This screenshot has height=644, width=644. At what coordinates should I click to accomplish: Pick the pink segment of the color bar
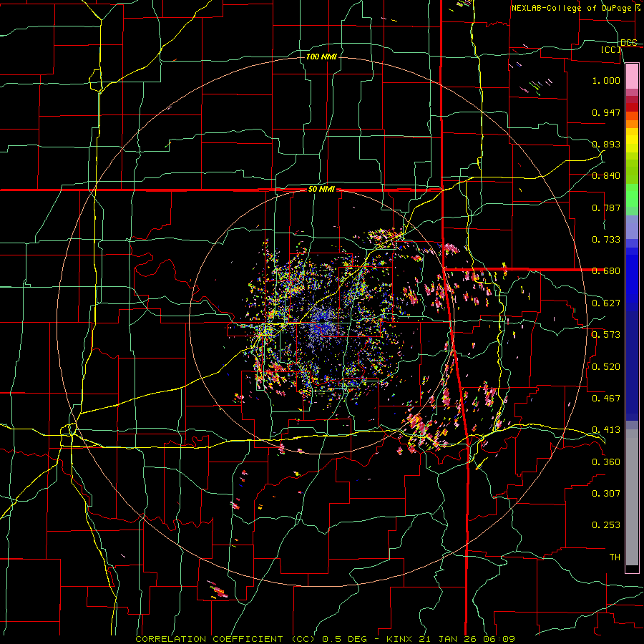coord(632,77)
